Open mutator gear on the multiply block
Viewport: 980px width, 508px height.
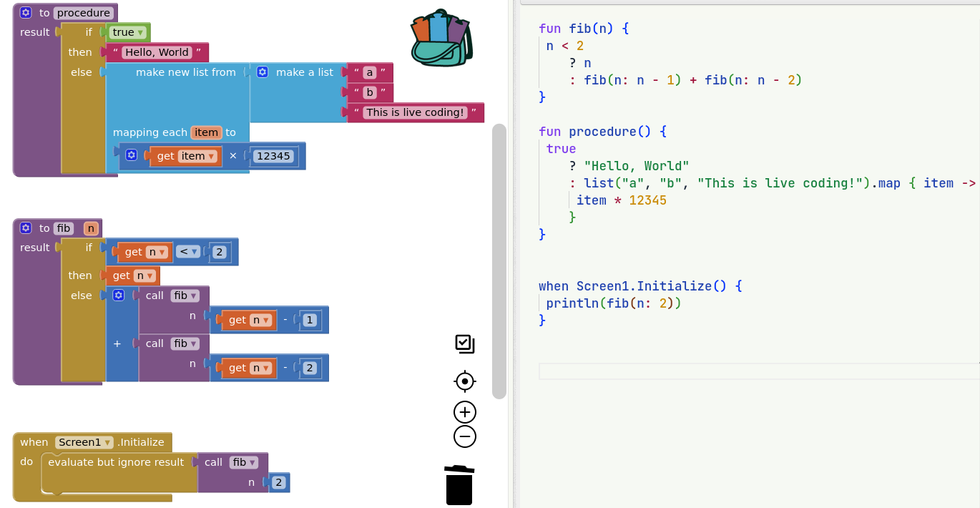coord(131,155)
